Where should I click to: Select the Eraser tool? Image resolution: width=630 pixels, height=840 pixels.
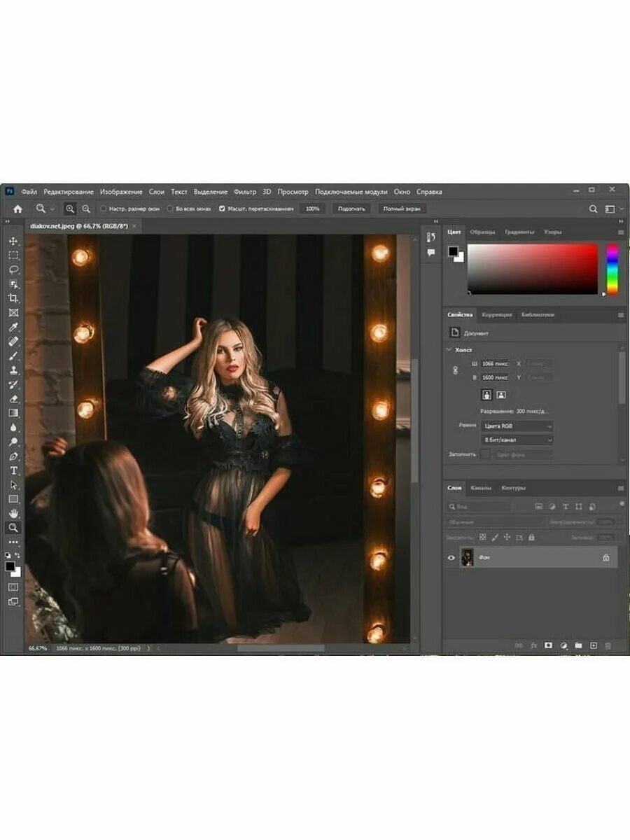pos(13,398)
